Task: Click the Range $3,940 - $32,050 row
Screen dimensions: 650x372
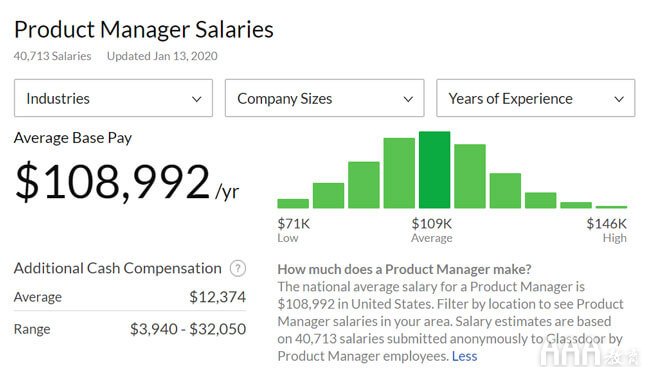Action: pyautogui.click(x=130, y=329)
